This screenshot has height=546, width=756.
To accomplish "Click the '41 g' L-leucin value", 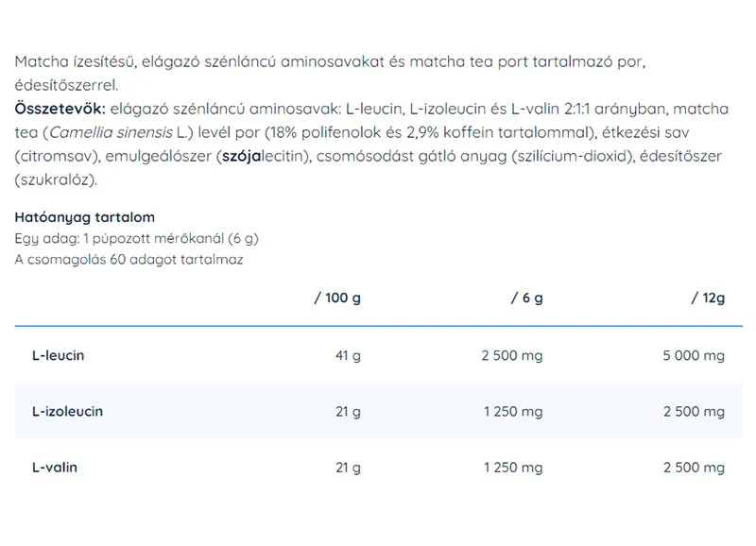I will (x=348, y=355).
